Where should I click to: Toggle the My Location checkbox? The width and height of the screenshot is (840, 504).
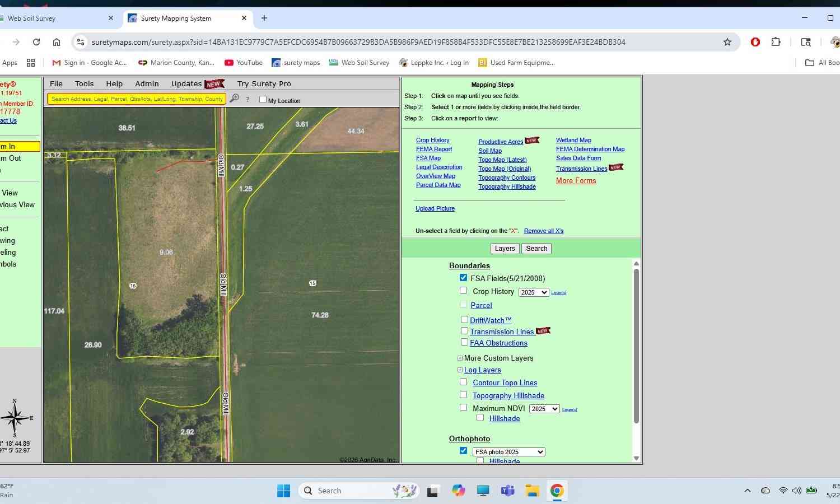[263, 100]
